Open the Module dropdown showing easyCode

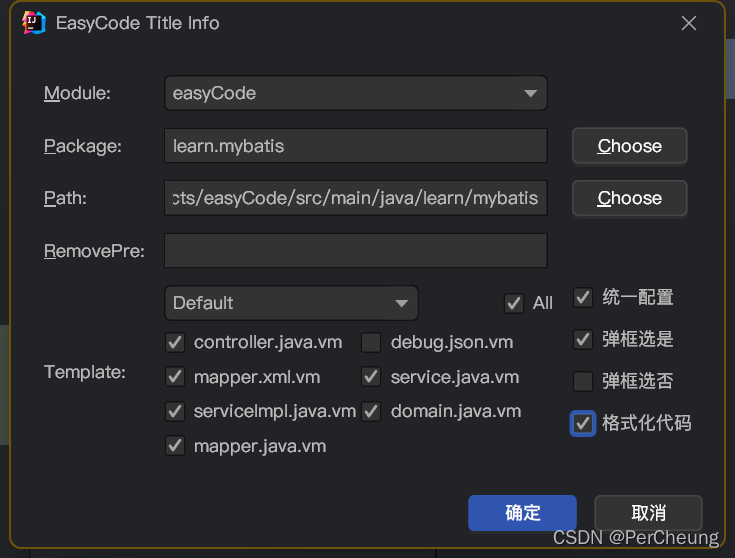tap(356, 93)
